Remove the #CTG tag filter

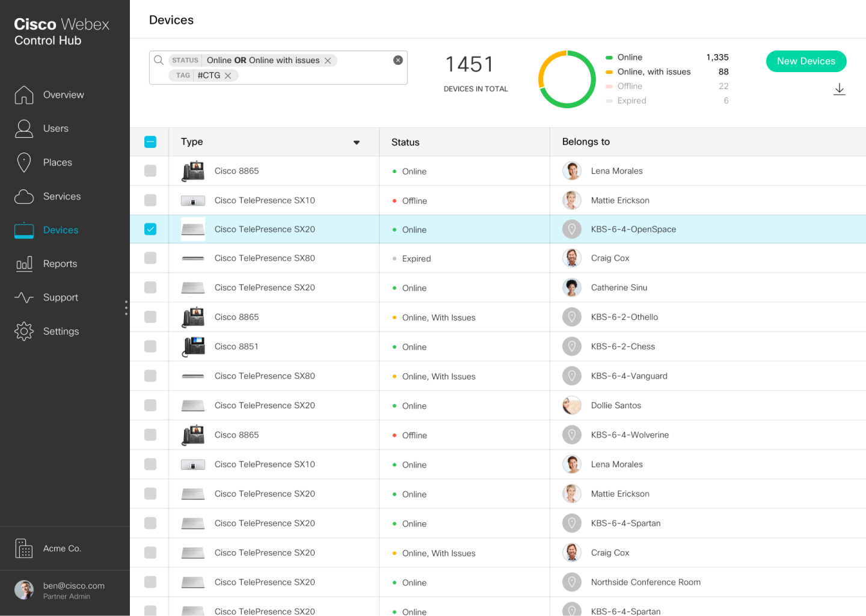click(x=228, y=76)
